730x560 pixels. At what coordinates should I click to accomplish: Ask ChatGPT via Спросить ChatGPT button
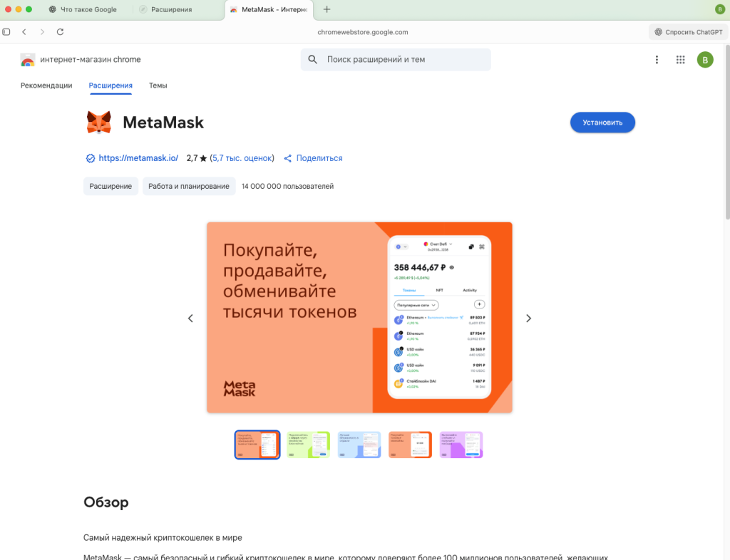[x=689, y=32]
